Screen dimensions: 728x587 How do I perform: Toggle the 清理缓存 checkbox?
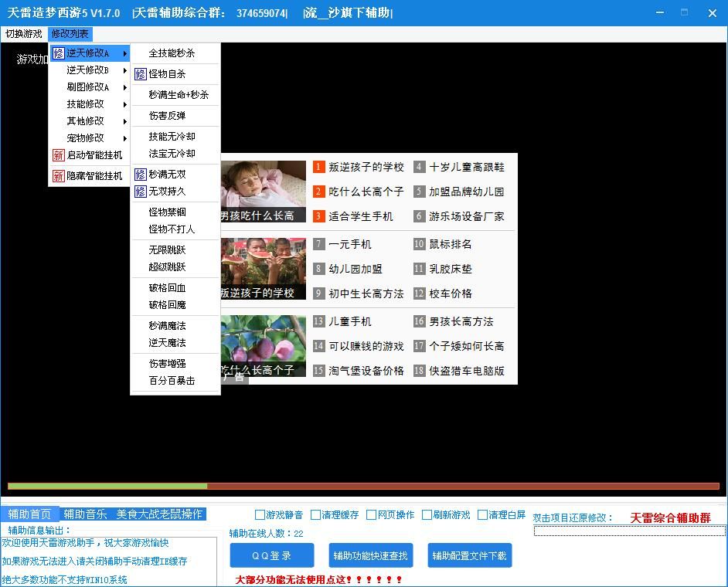[316, 515]
